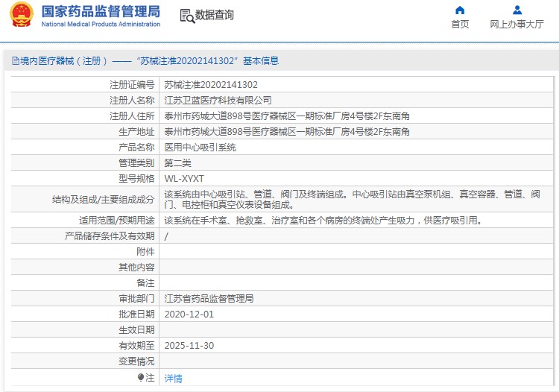Select the 生产地址 address value
Screen dimensions: 559x392
287,132
